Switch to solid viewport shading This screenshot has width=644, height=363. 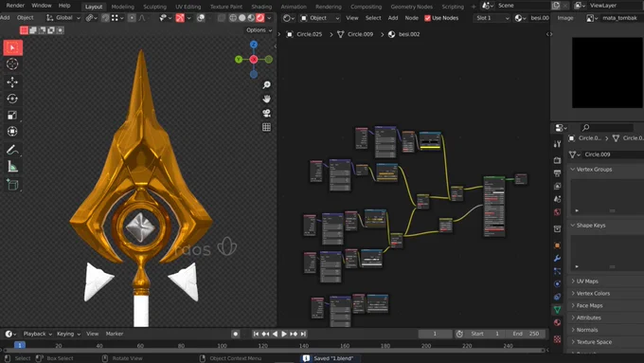coord(241,18)
